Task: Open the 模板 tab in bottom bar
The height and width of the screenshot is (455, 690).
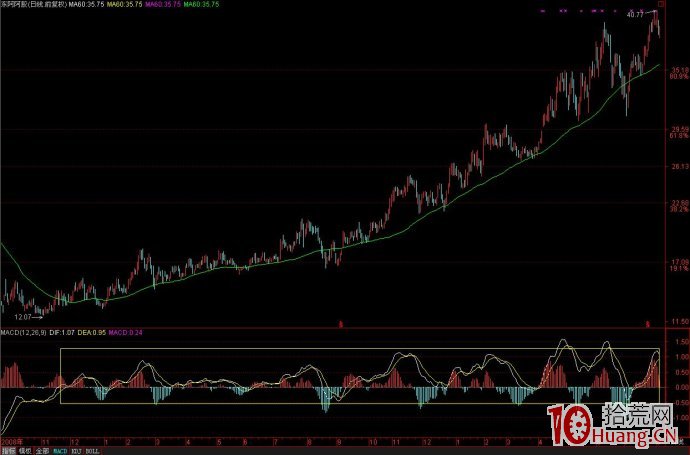Action: (x=24, y=450)
